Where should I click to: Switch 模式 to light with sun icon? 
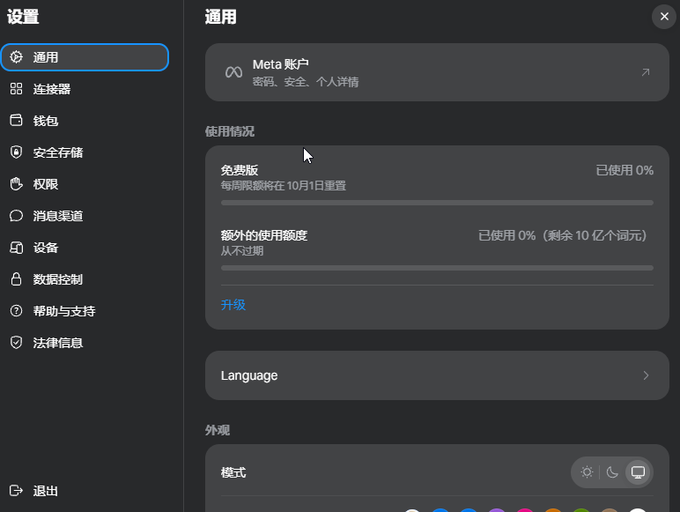[587, 472]
